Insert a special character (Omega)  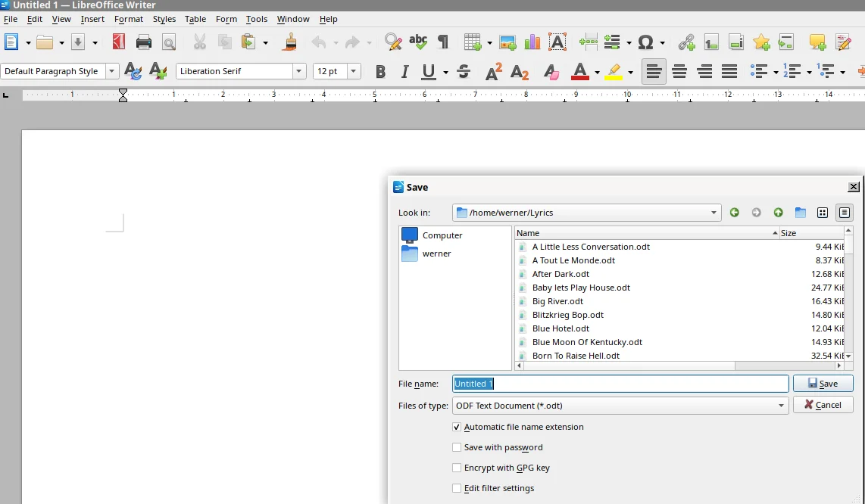[645, 42]
